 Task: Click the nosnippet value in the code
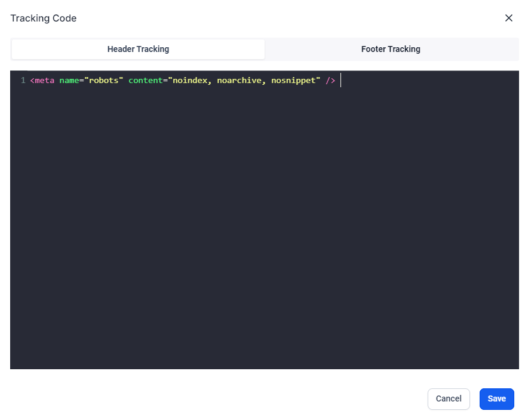point(294,79)
